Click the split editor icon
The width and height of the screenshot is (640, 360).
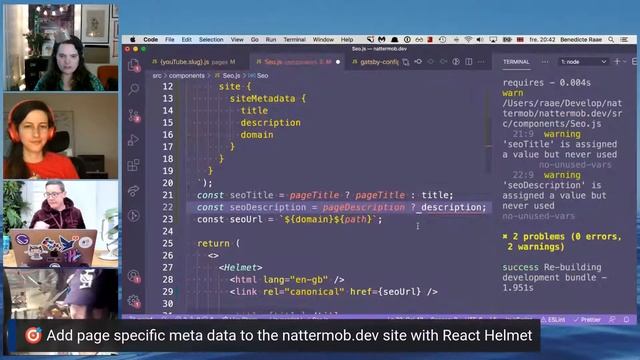pos(469,62)
